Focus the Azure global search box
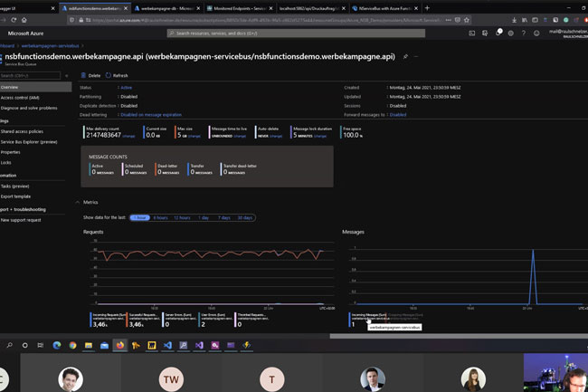588x392 pixels. (296, 33)
